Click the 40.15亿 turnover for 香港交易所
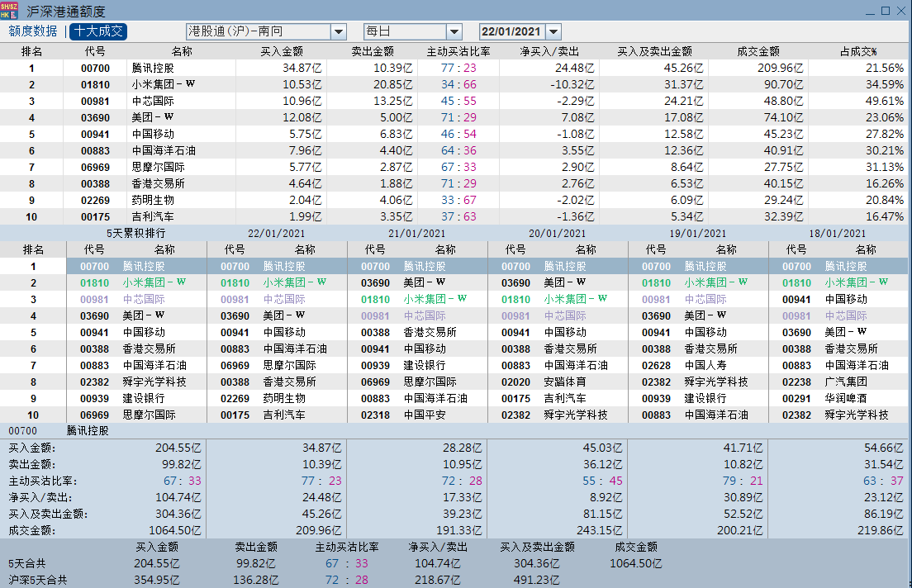This screenshot has width=912, height=588. (x=783, y=184)
